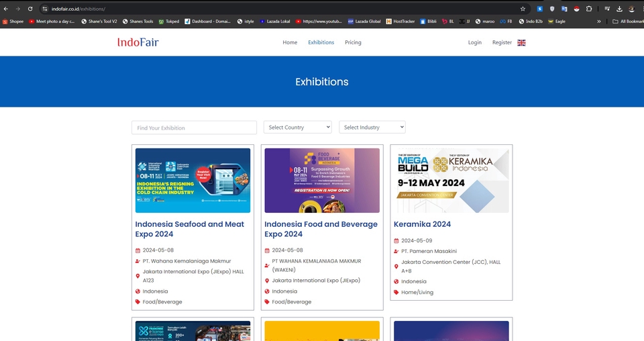The height and width of the screenshot is (341, 644).
Task: Open the Blibli bookmark
Action: [428, 21]
